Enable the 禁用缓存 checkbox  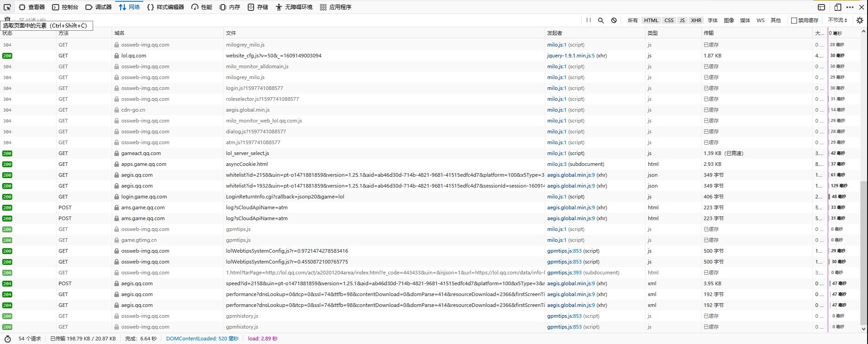(794, 20)
